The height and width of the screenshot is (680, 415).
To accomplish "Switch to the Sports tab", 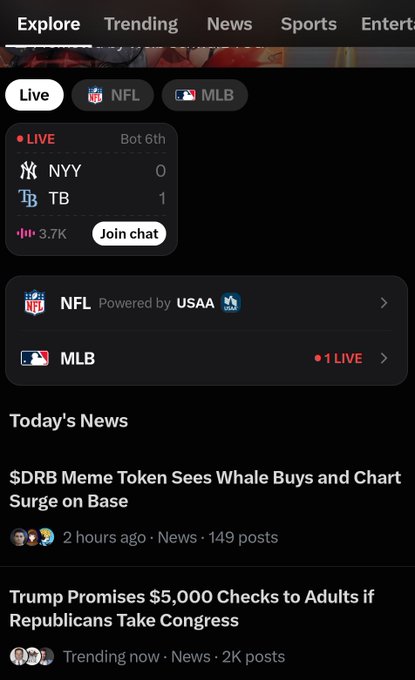I will click(x=309, y=24).
